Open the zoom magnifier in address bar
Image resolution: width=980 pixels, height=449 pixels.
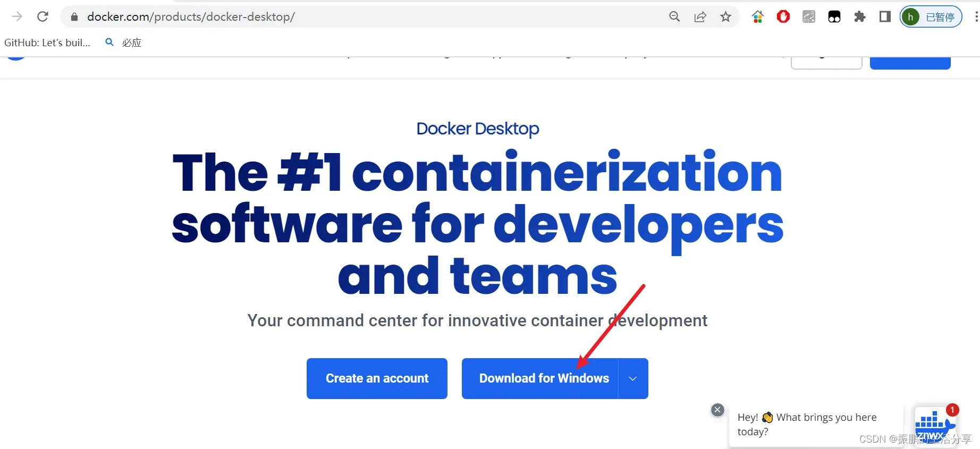point(674,17)
